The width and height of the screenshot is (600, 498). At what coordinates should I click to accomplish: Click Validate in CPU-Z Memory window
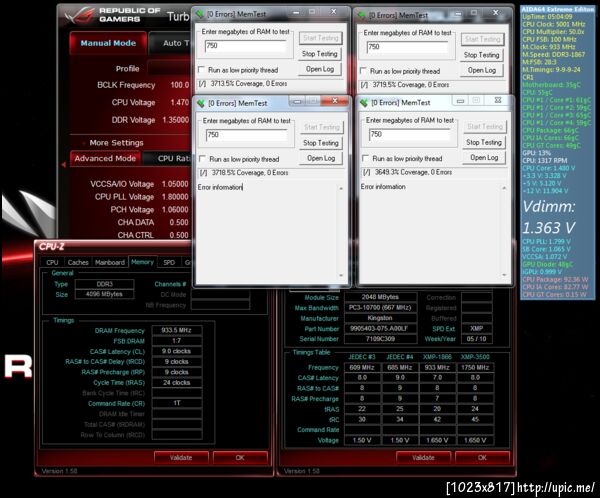coord(181,457)
